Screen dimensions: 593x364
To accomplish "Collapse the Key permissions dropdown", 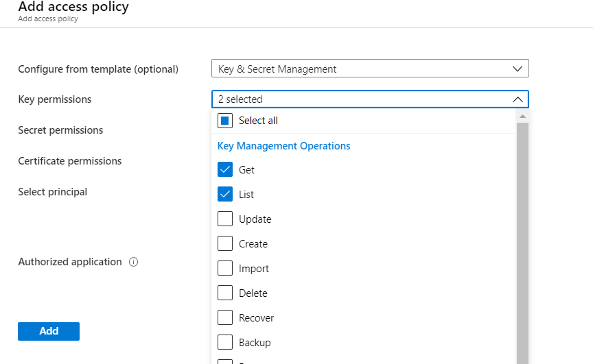I will tap(370, 99).
